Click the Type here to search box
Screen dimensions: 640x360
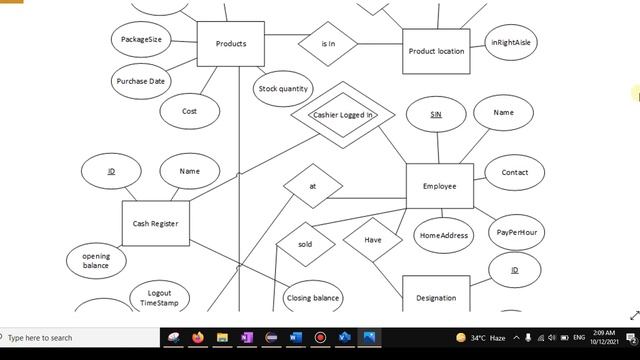tap(80, 338)
